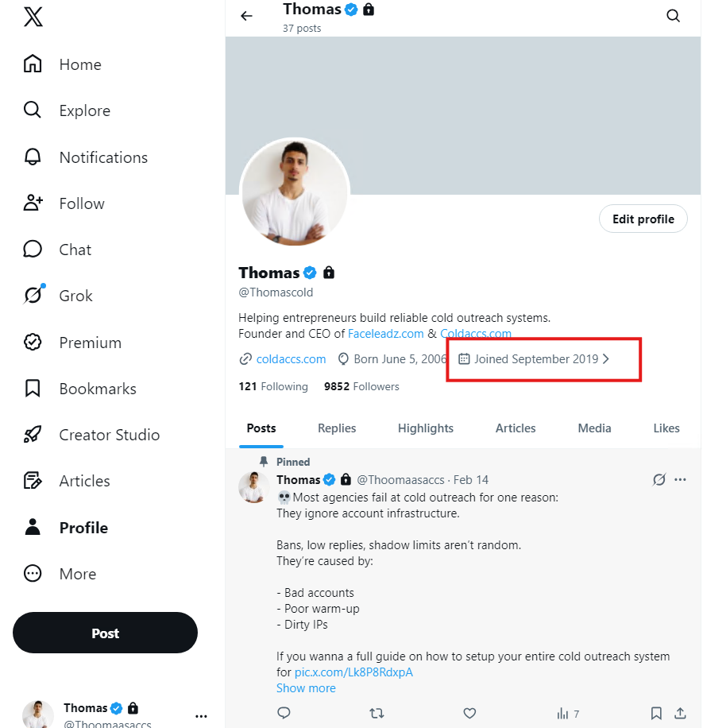Click the X logo icon
The height and width of the screenshot is (728, 703).
[x=33, y=17]
